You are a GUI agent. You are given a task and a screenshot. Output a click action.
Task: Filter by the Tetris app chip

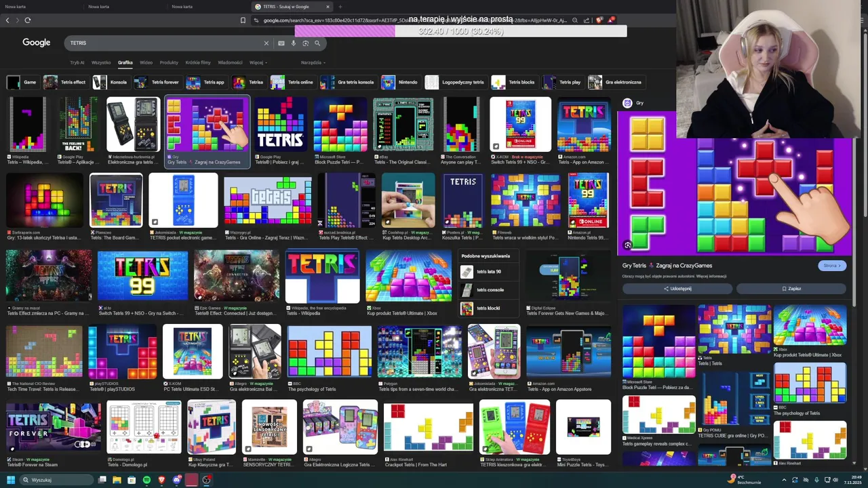tap(206, 82)
